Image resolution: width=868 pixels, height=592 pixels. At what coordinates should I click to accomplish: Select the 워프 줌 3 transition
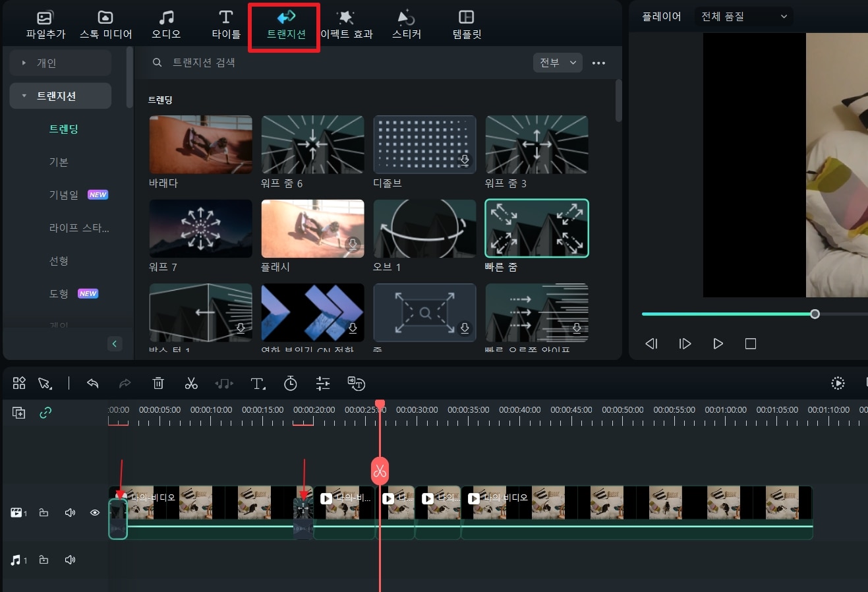pyautogui.click(x=536, y=144)
